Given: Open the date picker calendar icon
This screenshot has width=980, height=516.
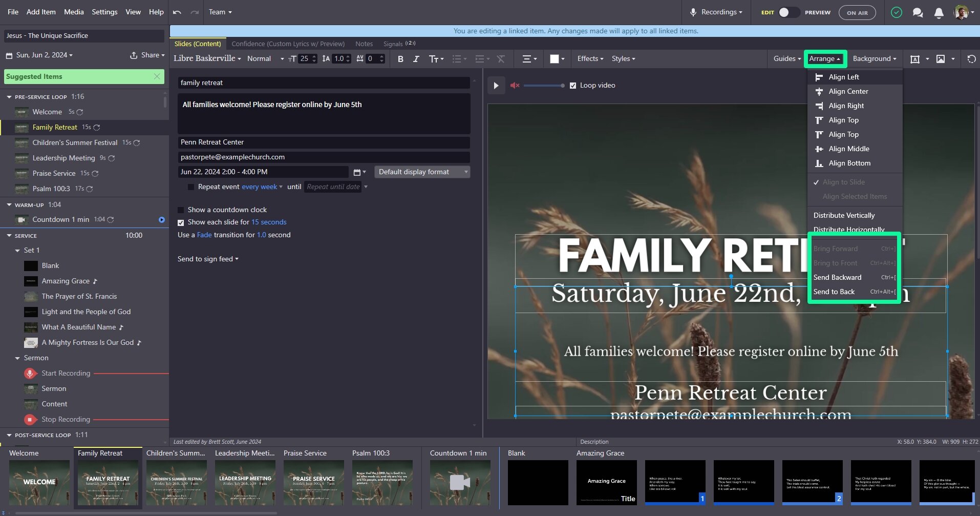Looking at the screenshot, I should tap(357, 172).
